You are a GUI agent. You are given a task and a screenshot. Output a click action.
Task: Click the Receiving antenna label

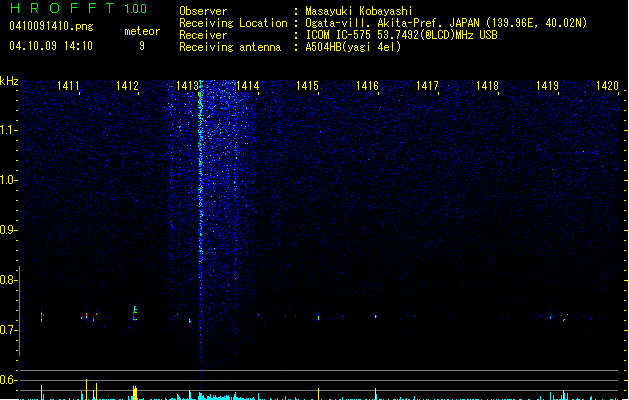coord(230,47)
